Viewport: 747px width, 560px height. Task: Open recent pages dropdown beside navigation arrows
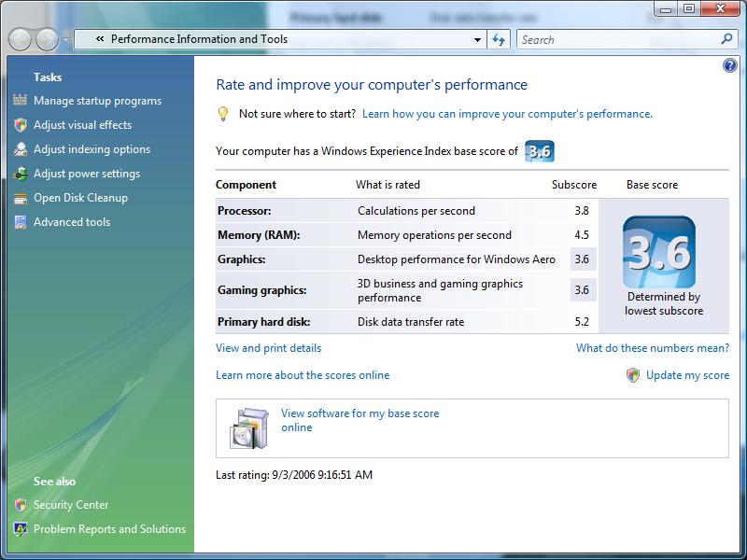[65, 40]
